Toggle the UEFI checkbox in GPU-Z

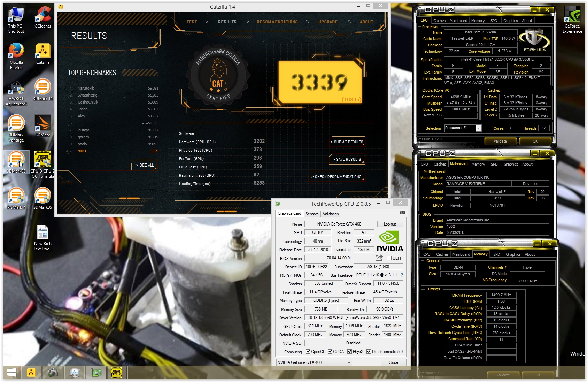pyautogui.click(x=389, y=258)
